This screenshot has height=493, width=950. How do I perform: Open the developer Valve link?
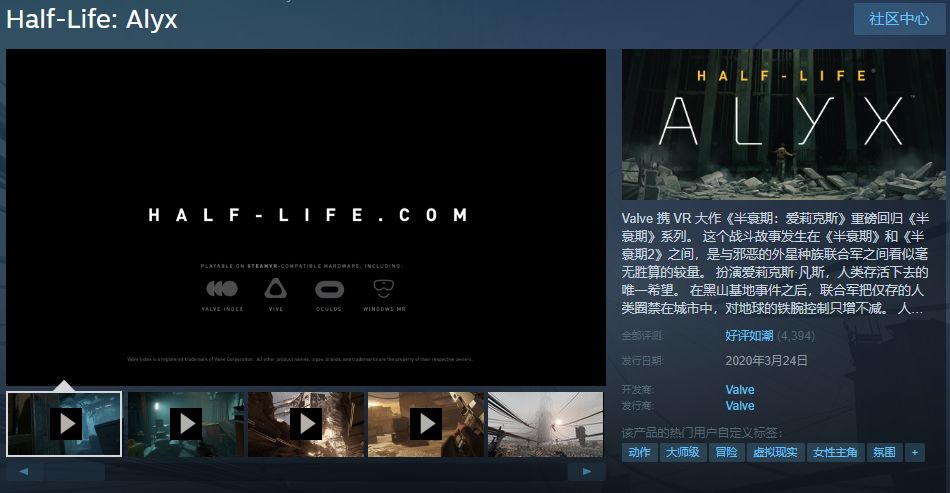(x=740, y=389)
